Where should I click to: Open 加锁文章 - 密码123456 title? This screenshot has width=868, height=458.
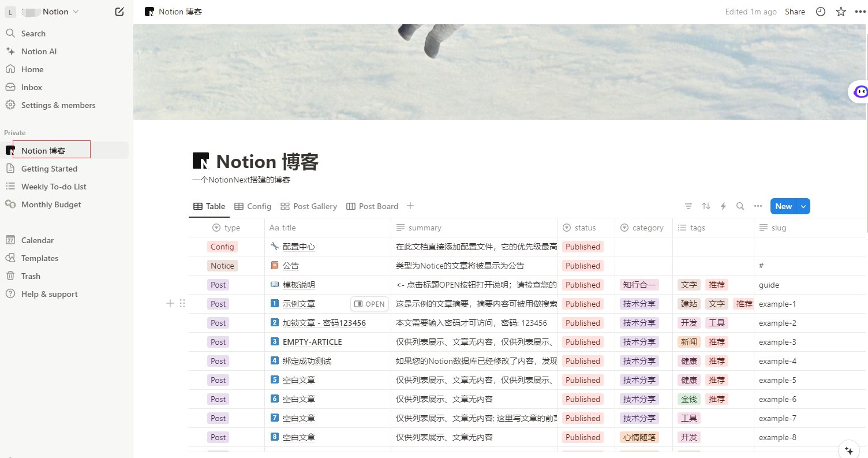pyautogui.click(x=324, y=323)
